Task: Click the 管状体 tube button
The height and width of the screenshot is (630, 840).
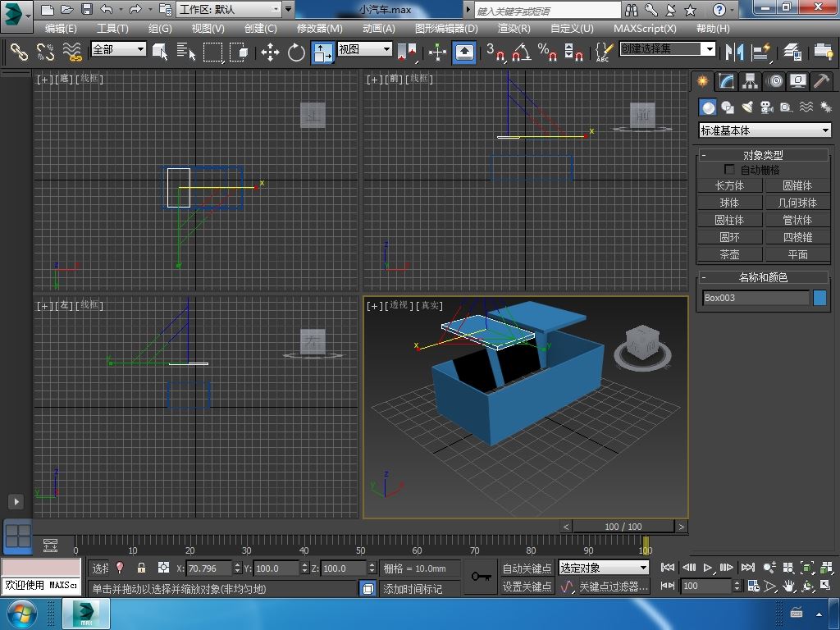Action: coord(797,220)
